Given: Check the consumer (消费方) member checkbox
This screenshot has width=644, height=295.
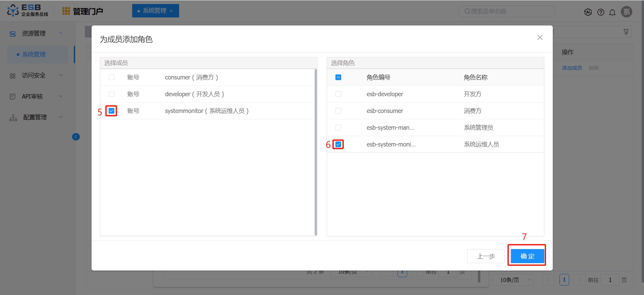Looking at the screenshot, I should coord(112,77).
